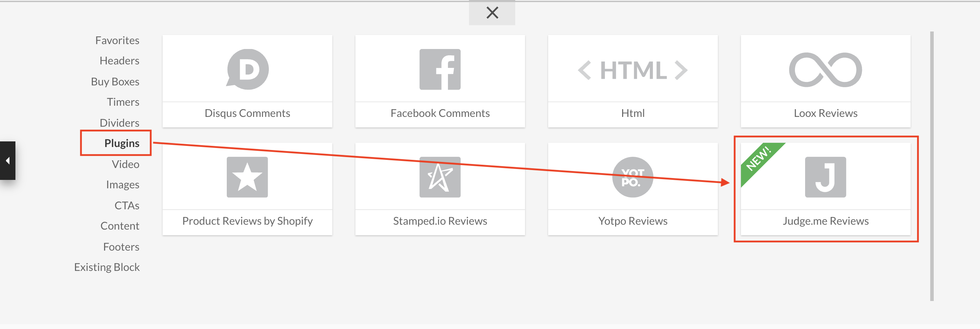Select the Video category
This screenshot has height=329, width=980.
pos(125,164)
